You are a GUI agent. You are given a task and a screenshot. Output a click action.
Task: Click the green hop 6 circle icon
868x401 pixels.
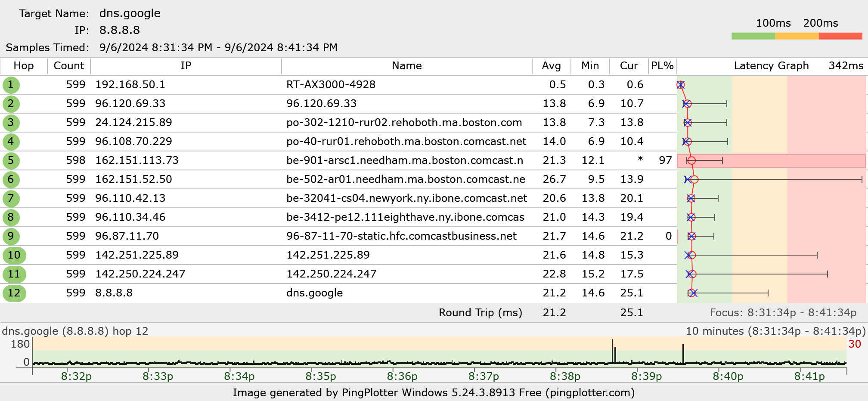click(x=11, y=179)
